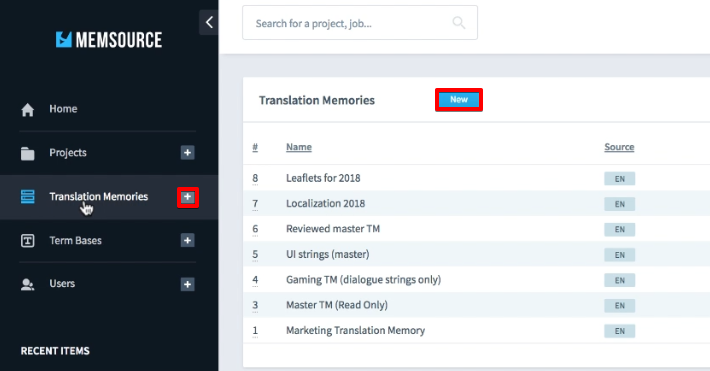Click the search magnifier icon
Screen dimensions: 710x371
(459, 23)
